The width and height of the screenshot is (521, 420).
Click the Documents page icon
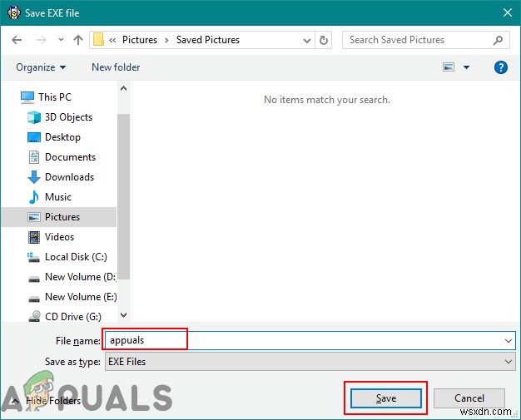click(34, 157)
